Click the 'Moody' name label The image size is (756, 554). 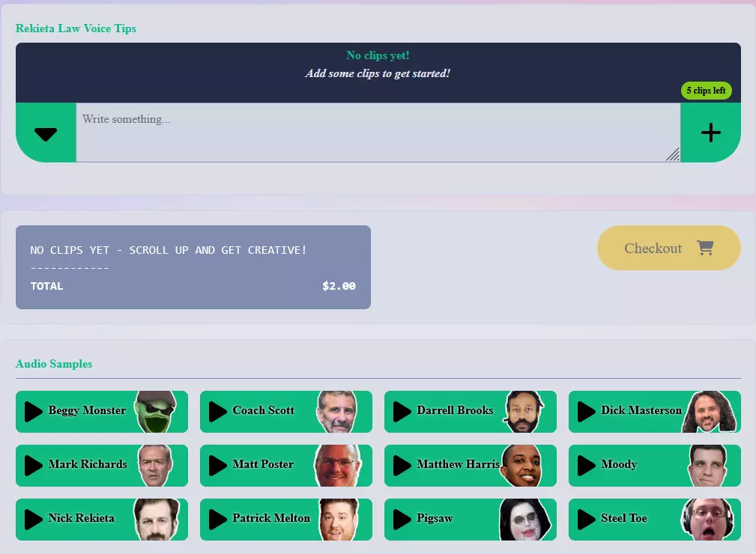[619, 464]
